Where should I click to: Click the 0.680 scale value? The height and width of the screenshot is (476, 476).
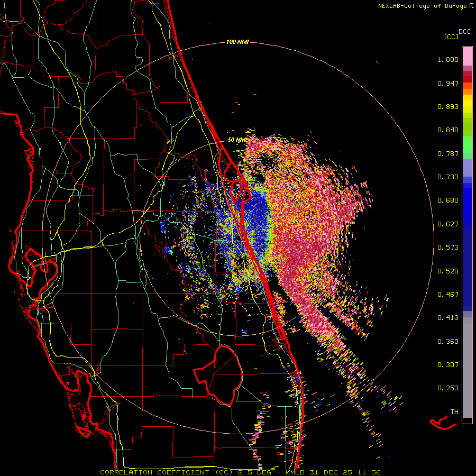pos(448,200)
